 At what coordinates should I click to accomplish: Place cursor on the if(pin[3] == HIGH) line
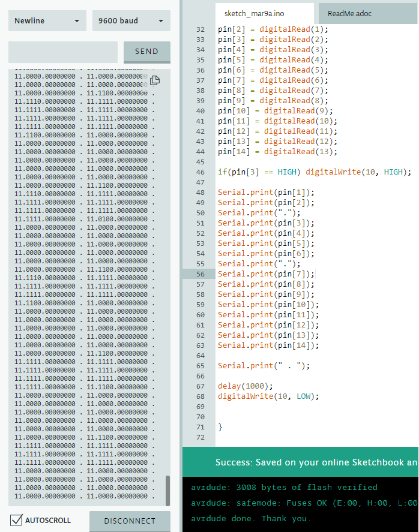point(314,172)
